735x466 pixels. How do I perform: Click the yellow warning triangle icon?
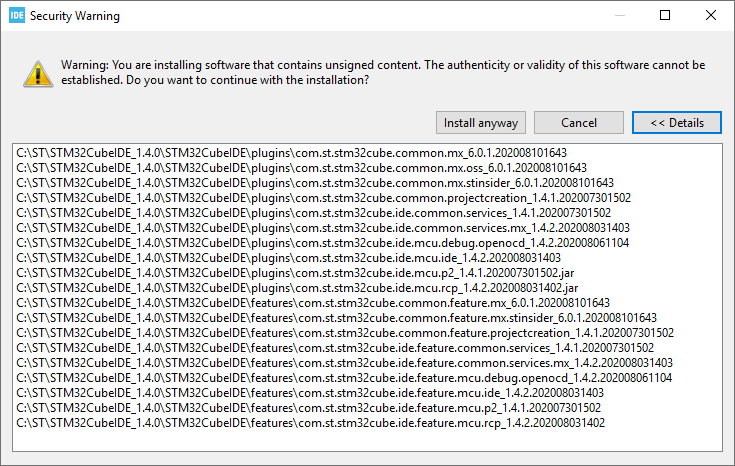pos(38,74)
